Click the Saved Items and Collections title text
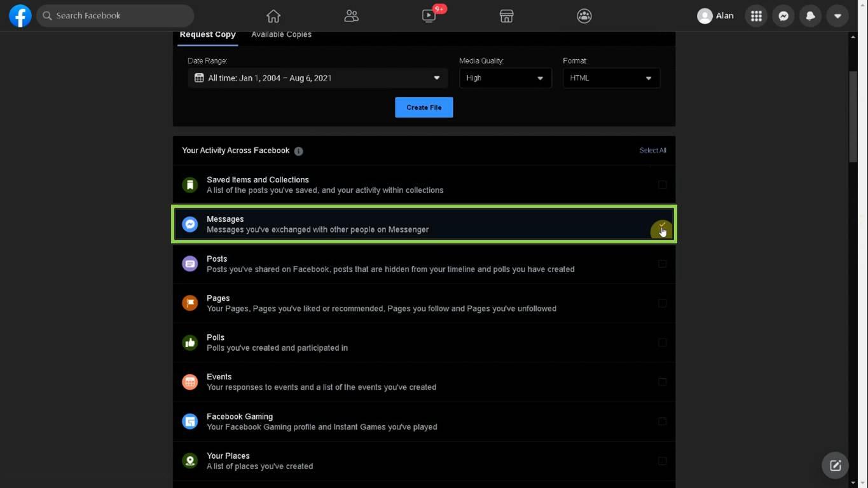The height and width of the screenshot is (488, 868). pos(258,180)
